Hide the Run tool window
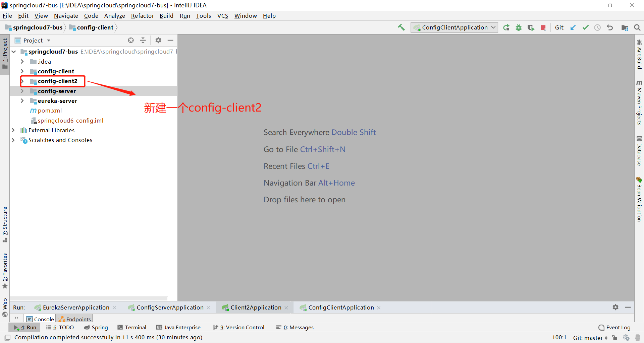The image size is (644, 343). point(628,307)
